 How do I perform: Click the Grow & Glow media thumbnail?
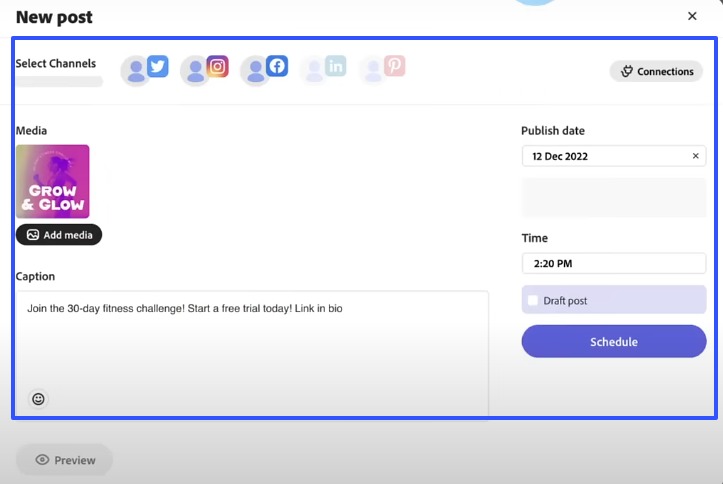pos(53,181)
